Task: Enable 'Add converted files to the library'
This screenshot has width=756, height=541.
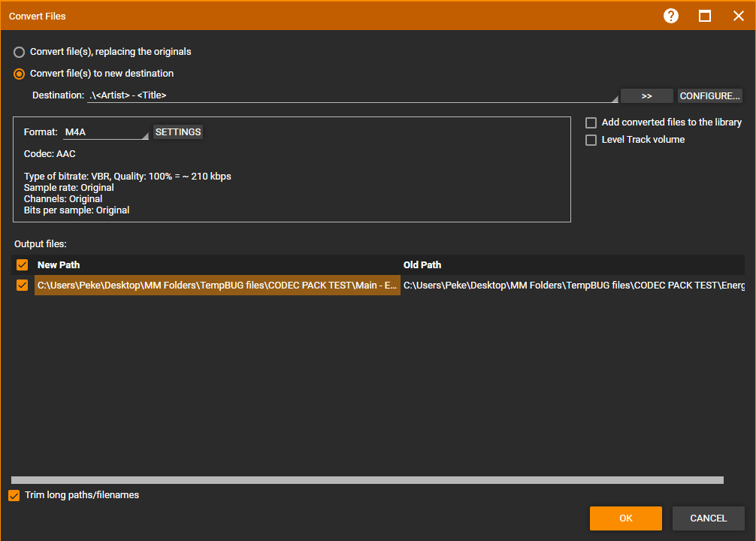Action: (591, 122)
